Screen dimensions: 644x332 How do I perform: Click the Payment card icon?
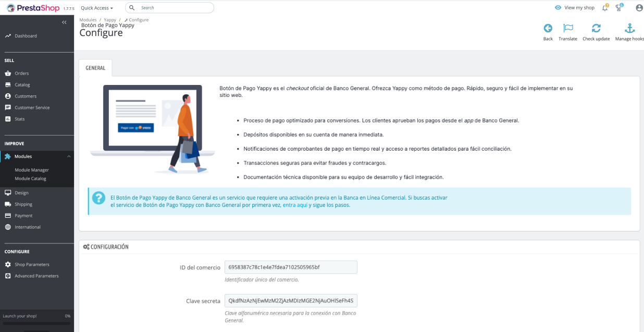point(8,216)
